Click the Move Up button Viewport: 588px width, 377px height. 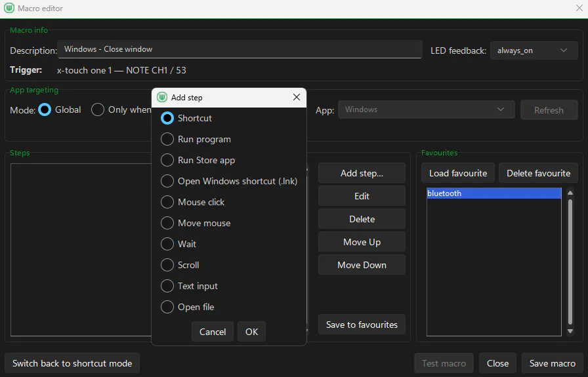coord(362,242)
